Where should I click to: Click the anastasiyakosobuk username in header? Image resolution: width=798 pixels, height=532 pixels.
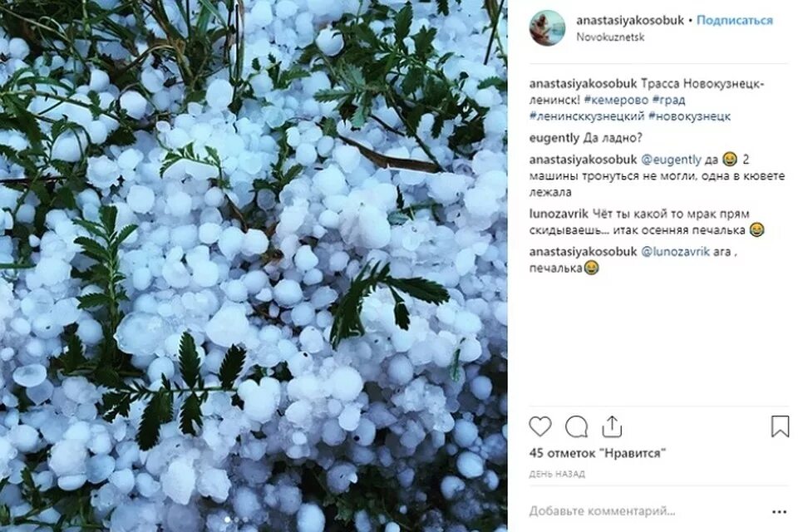630,20
